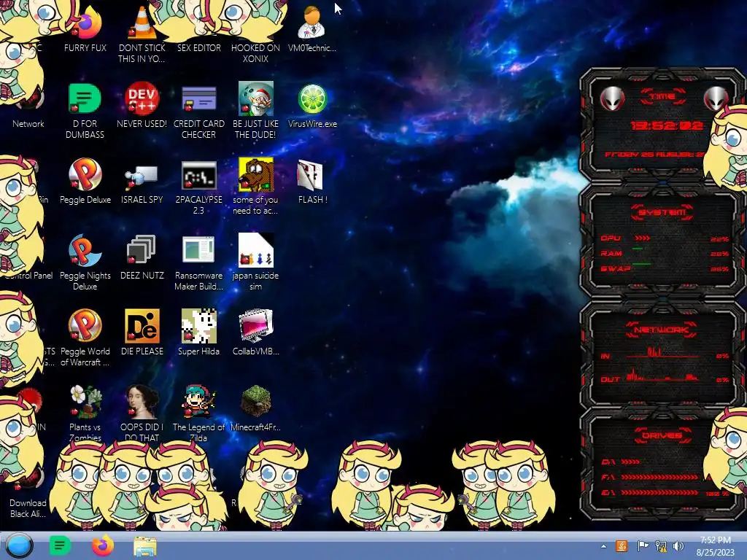Open the volume speaker tray icon
Image resolution: width=747 pixels, height=560 pixels.
click(x=678, y=546)
